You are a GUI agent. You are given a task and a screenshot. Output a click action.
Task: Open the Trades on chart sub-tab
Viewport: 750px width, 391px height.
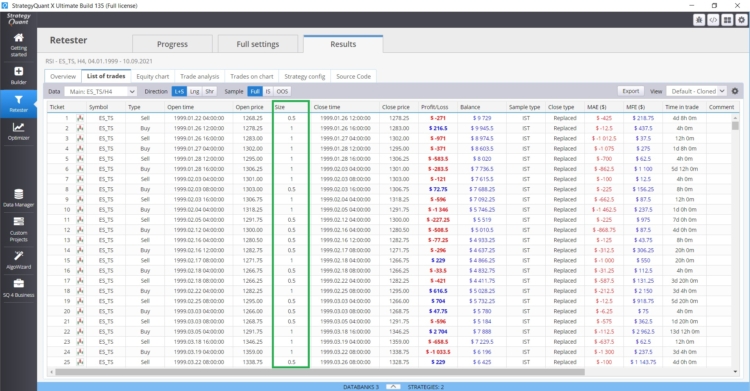[252, 77]
